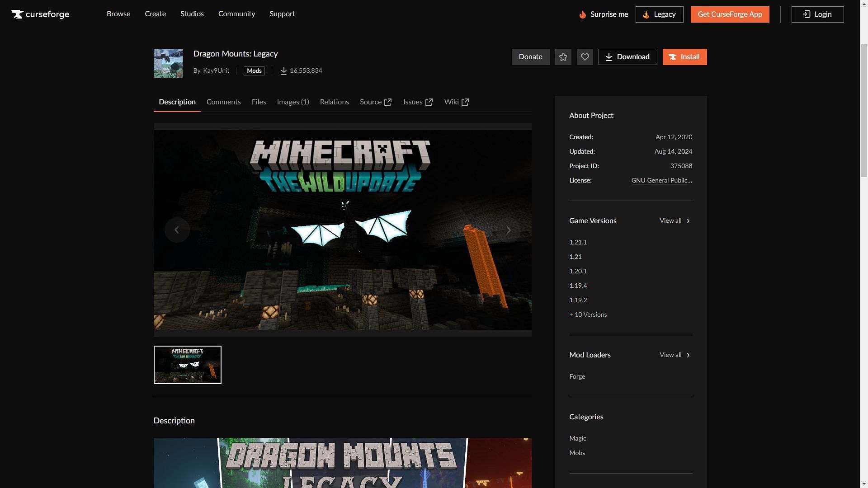This screenshot has height=488, width=868.
Task: Switch to the Files tab
Action: [259, 102]
